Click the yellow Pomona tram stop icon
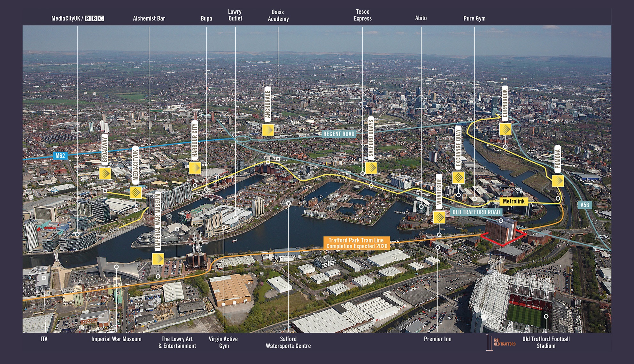634x364 pixels. tap(558, 181)
